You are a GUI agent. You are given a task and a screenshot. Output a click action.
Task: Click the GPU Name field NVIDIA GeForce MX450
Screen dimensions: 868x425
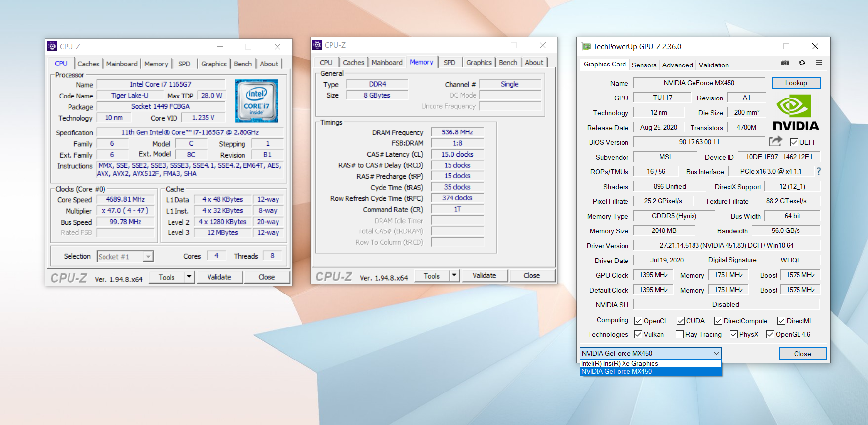click(x=699, y=83)
